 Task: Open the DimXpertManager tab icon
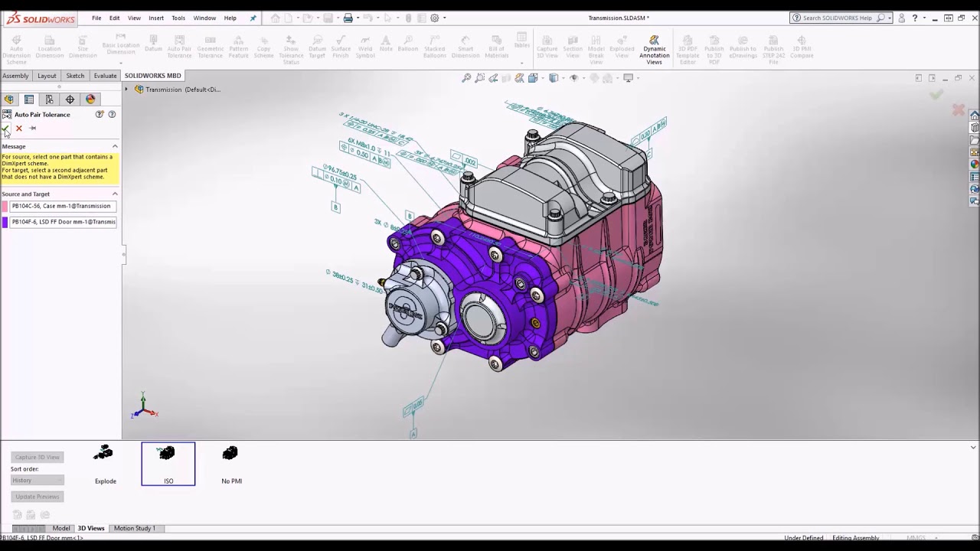(70, 99)
